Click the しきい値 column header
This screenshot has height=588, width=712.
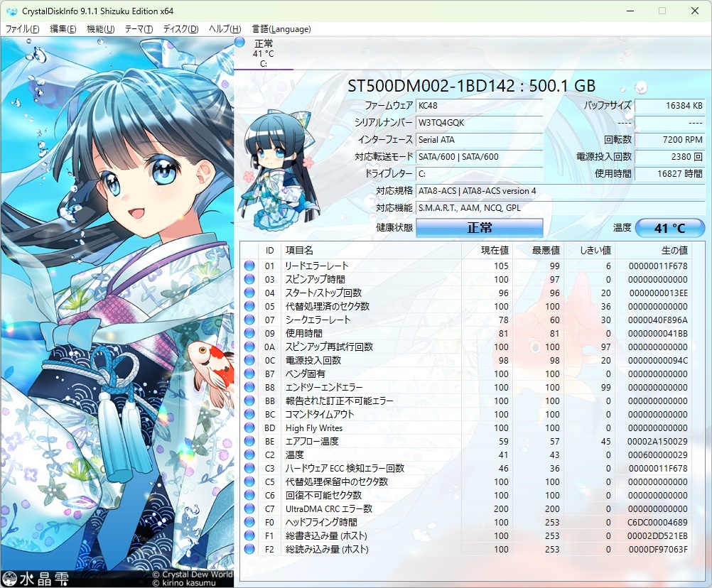pos(588,251)
